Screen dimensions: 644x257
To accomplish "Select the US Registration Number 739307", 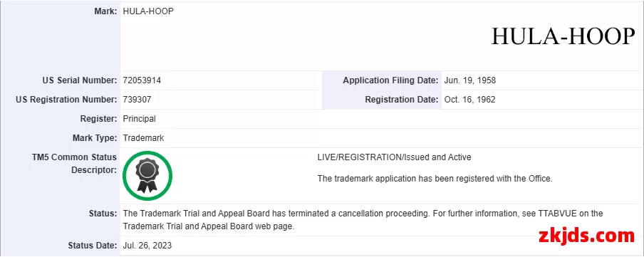I will click(x=137, y=100).
